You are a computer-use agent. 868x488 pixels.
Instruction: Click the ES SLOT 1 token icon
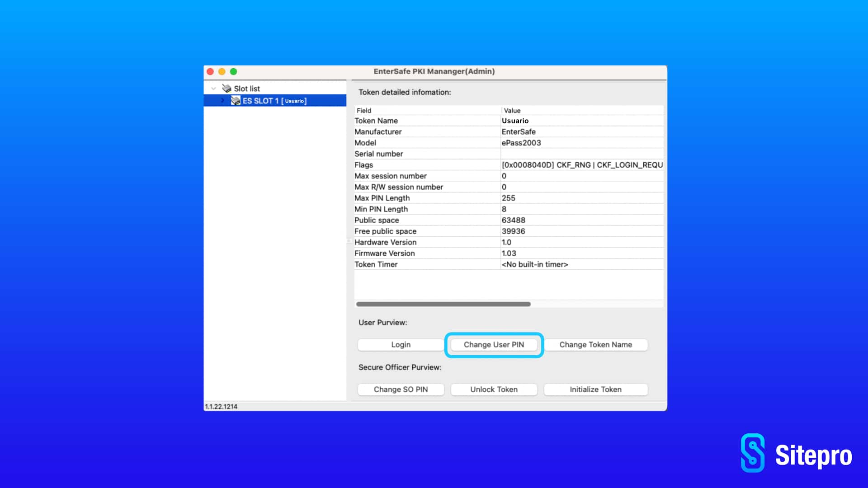click(x=236, y=100)
